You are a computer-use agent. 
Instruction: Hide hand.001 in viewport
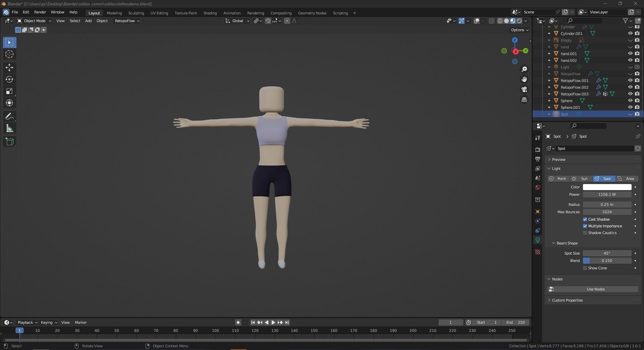[630, 54]
